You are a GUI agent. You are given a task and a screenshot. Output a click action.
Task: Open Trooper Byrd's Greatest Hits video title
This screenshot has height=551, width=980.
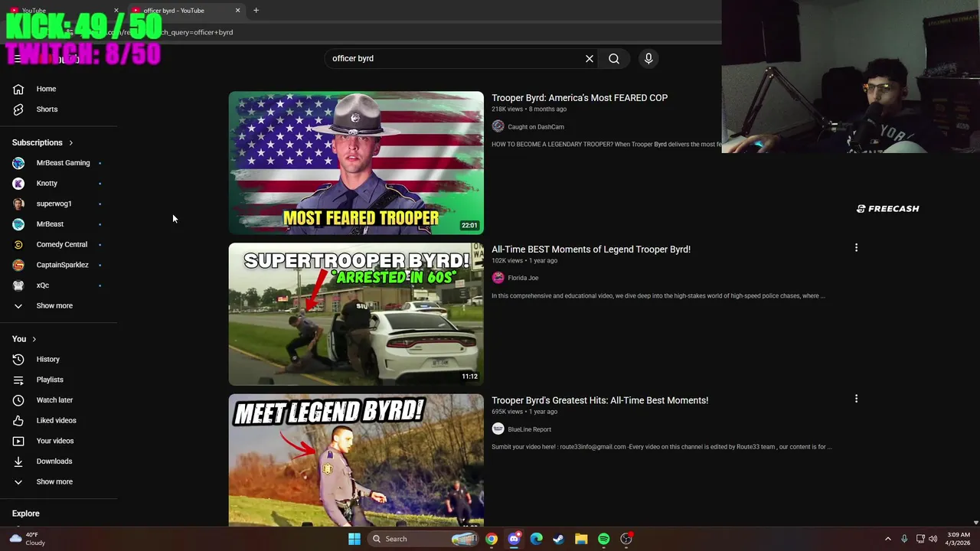(x=599, y=400)
